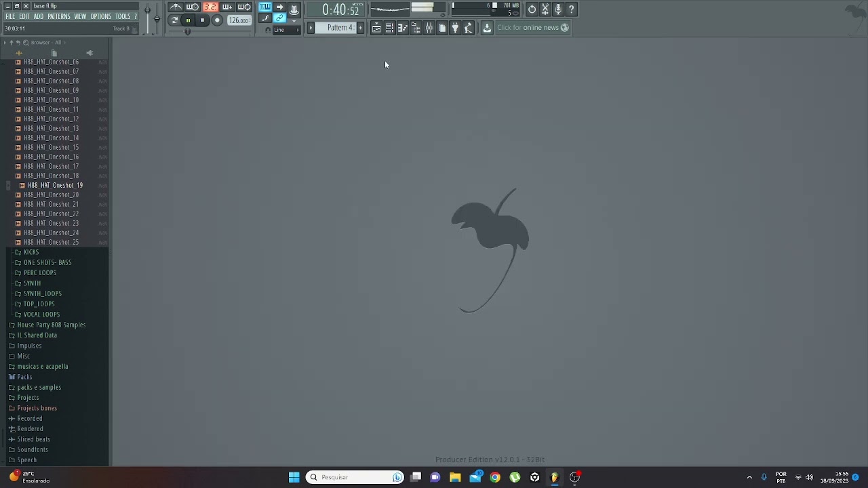Toggle the Browser panel button
868x488 pixels.
[416, 28]
